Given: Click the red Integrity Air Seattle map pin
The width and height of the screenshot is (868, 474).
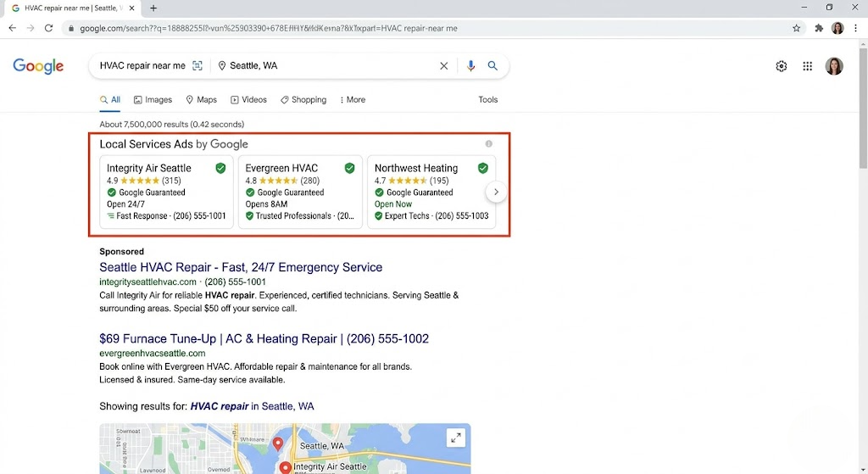Looking at the screenshot, I should tap(285, 468).
